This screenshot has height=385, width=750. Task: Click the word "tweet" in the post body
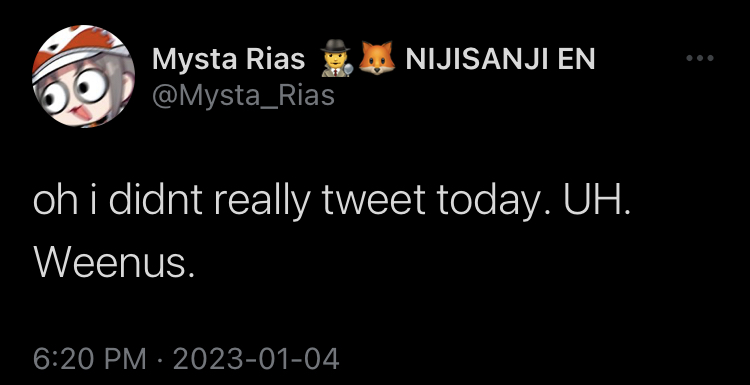[374, 200]
